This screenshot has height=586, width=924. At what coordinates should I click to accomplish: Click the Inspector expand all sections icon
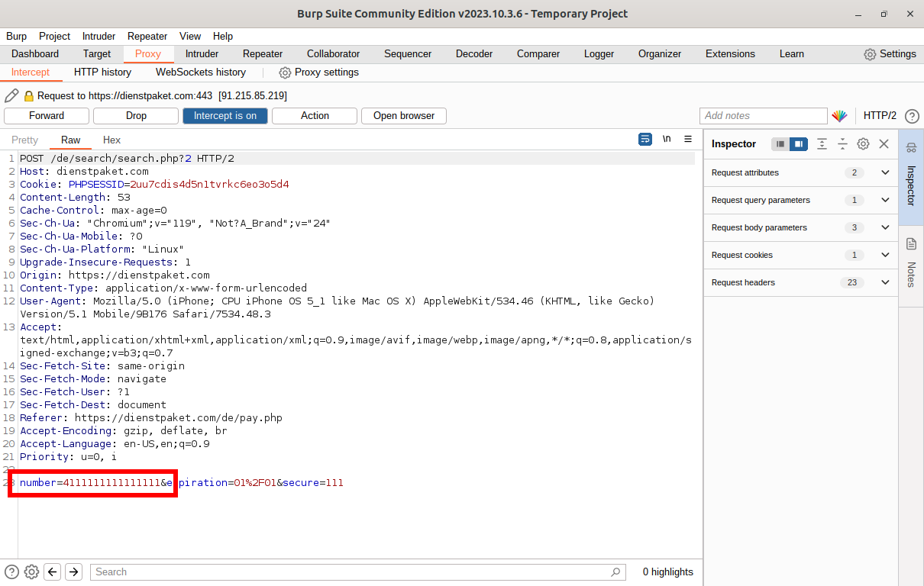tap(822, 144)
